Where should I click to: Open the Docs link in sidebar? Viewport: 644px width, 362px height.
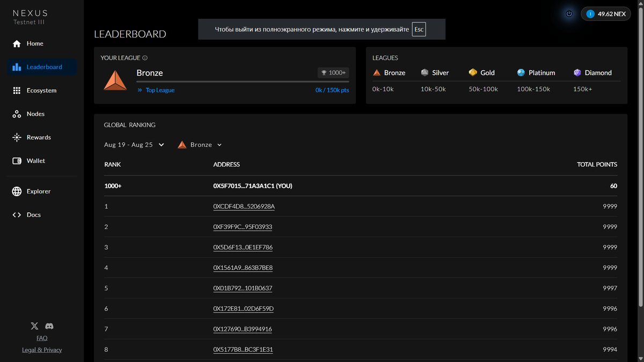tap(34, 215)
